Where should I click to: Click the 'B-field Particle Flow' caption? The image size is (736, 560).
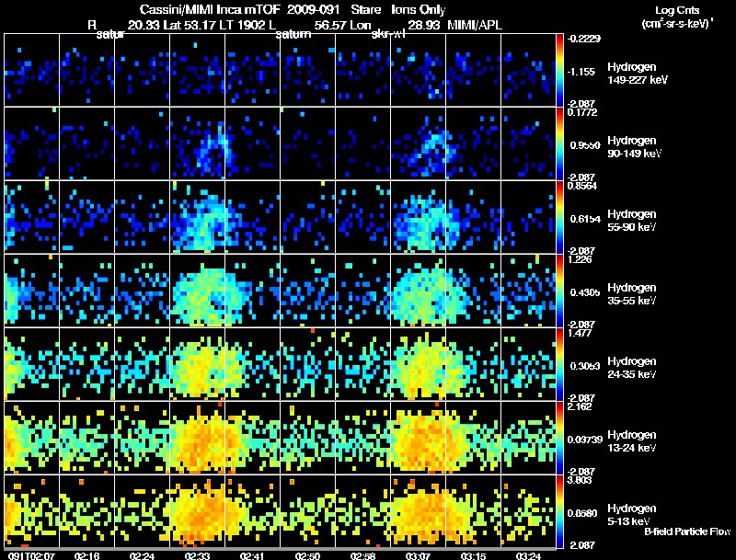point(687,531)
